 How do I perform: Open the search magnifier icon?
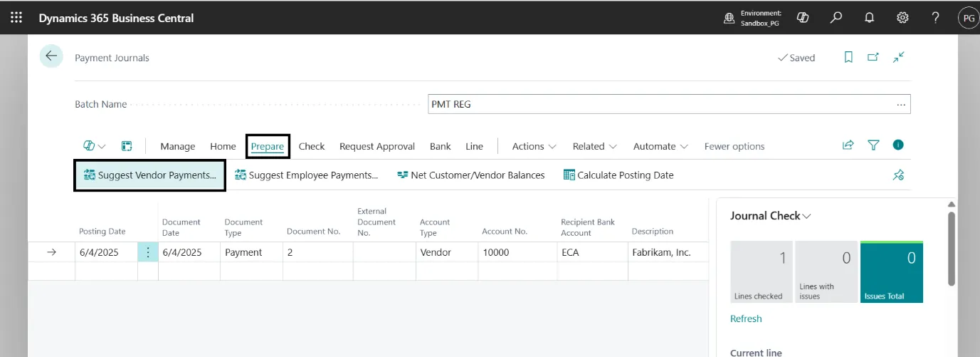click(836, 18)
